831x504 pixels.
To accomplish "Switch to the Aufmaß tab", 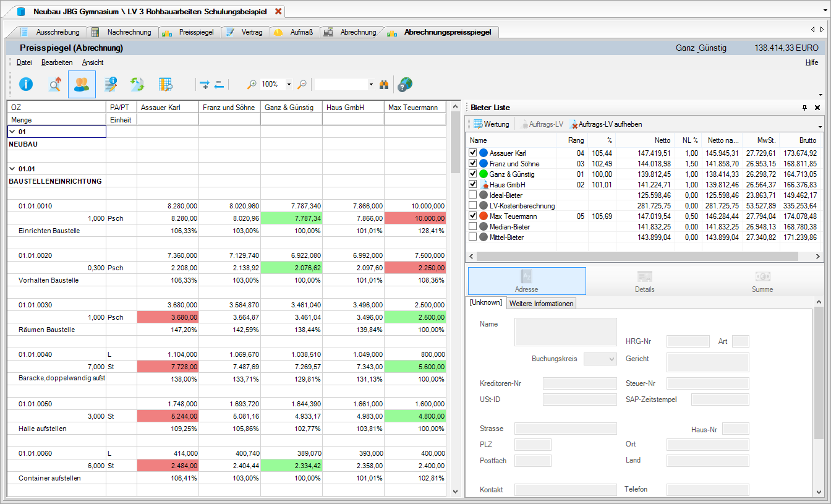I will pyautogui.click(x=294, y=32).
